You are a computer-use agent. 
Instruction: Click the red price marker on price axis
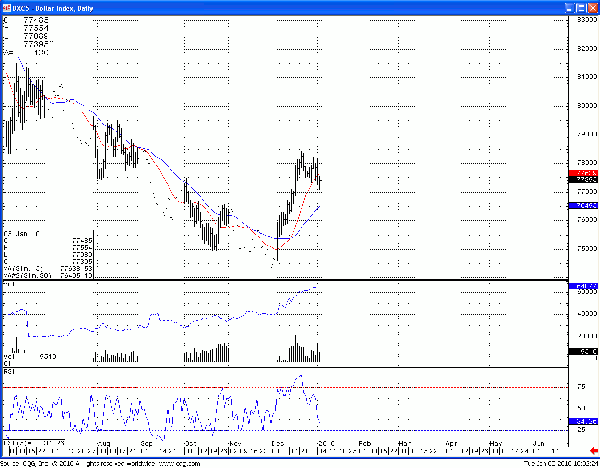[x=583, y=174]
